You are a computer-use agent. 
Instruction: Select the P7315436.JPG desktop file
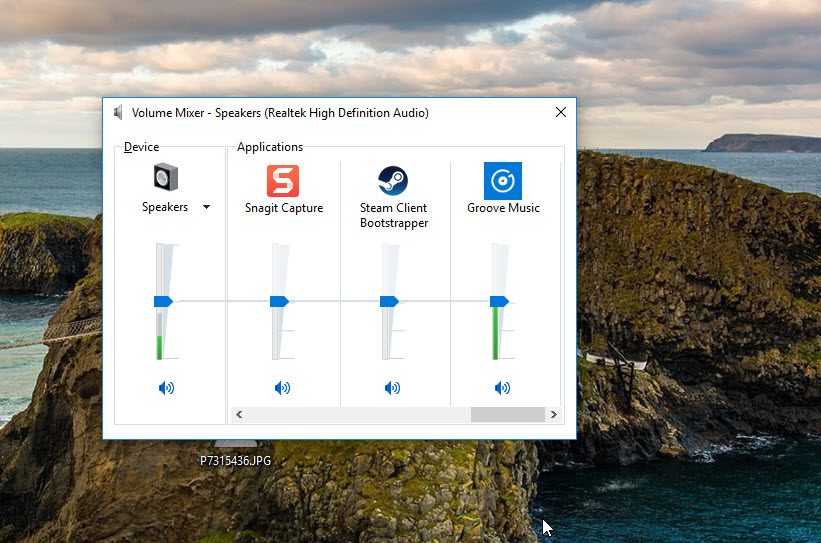coord(236,460)
